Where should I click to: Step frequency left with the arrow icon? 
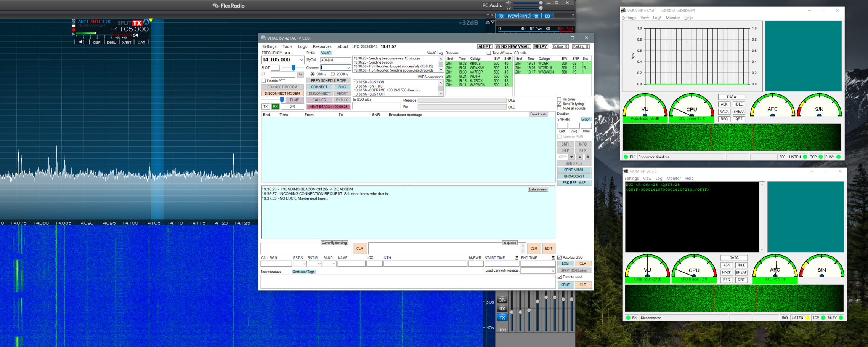tap(285, 53)
